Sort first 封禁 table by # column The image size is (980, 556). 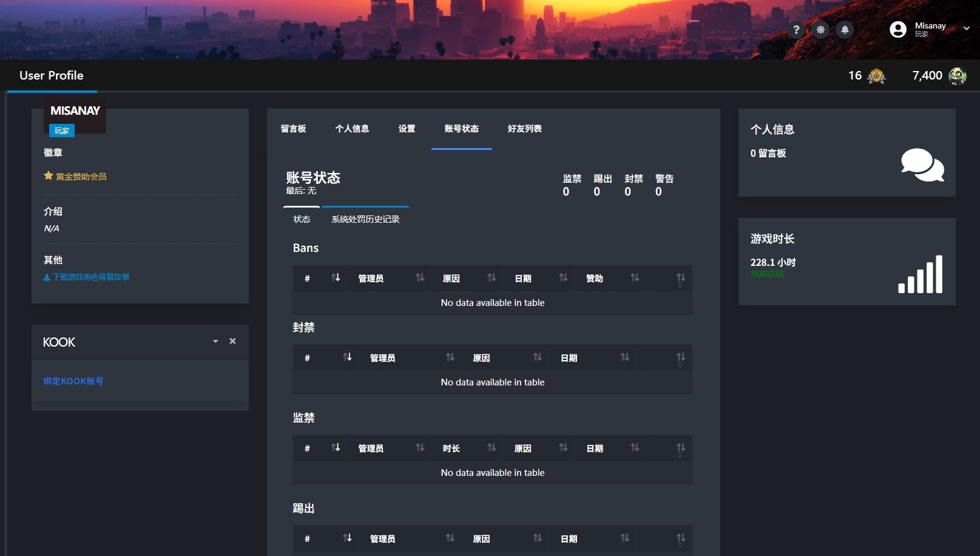[x=325, y=358]
